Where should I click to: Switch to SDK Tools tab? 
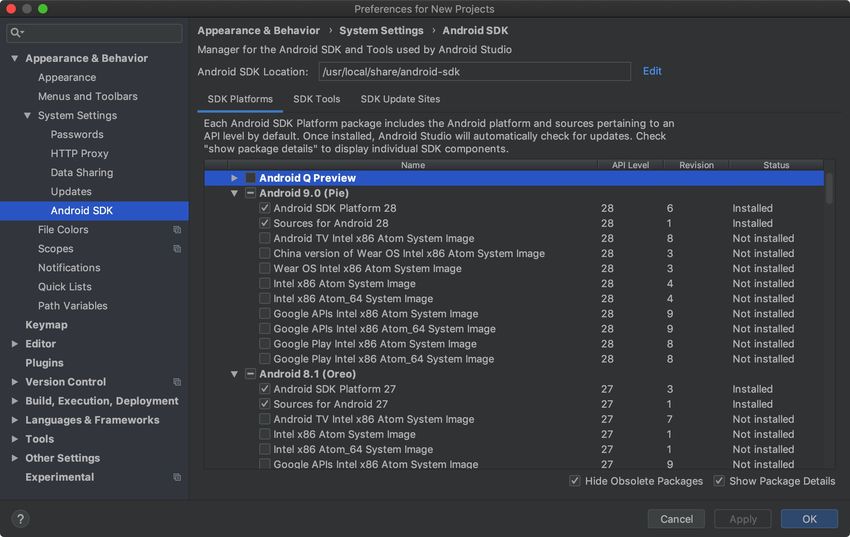click(317, 99)
